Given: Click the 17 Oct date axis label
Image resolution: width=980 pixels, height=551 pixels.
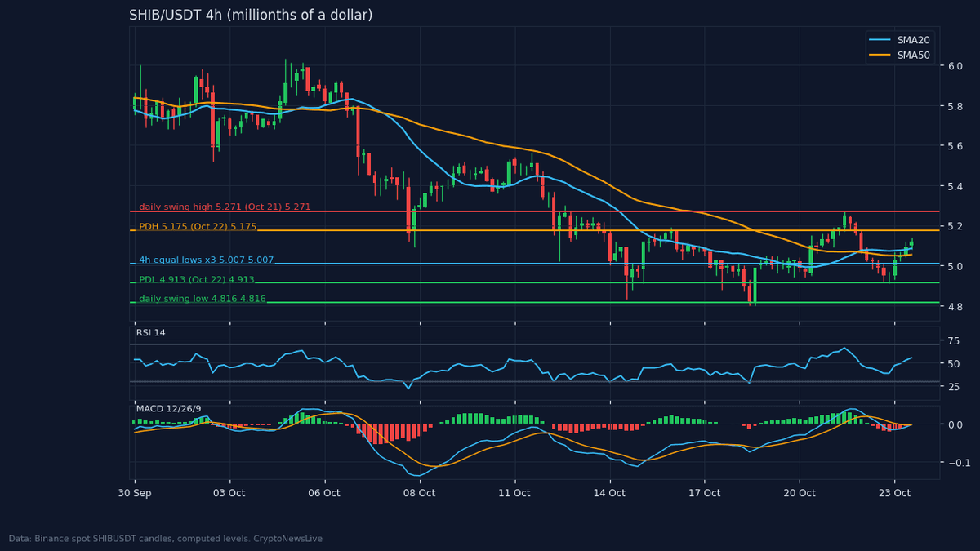Looking at the screenshot, I should point(704,493).
